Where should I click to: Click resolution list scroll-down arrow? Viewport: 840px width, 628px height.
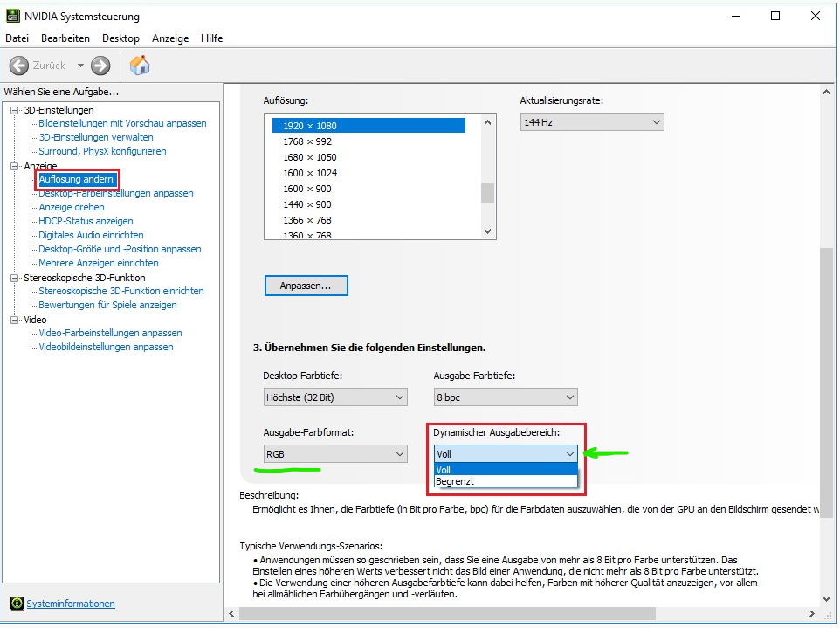487,231
